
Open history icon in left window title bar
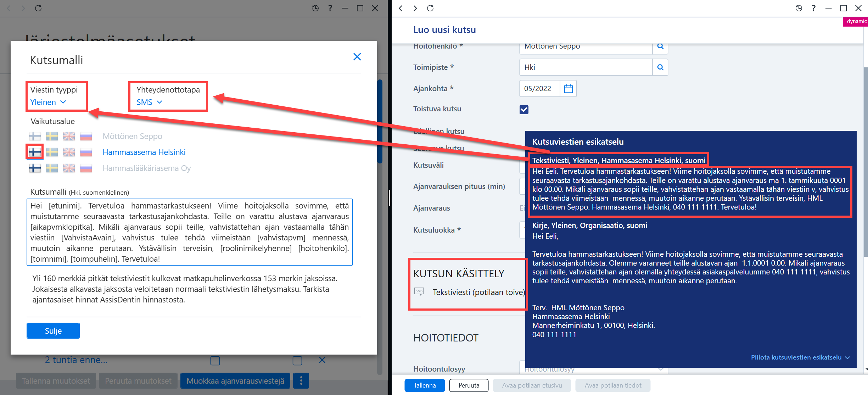(315, 8)
